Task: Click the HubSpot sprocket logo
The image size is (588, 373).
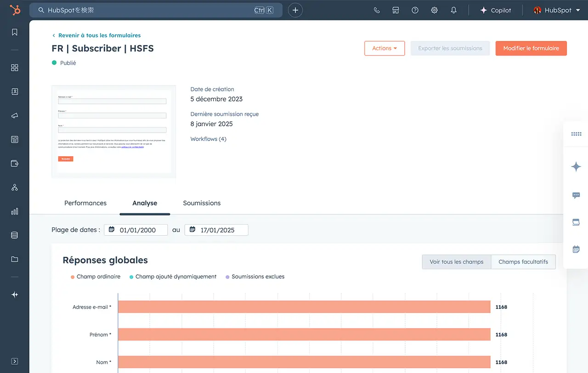Action: click(x=15, y=10)
